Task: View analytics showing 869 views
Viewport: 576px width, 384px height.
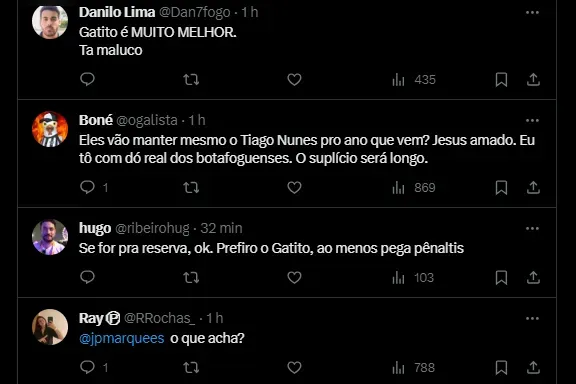Action: [x=414, y=188]
